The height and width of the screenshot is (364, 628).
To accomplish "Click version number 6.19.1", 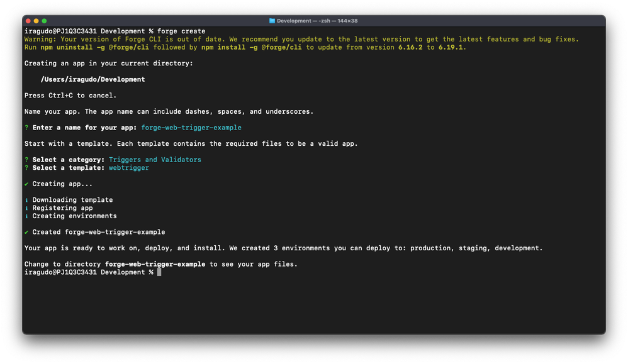I will [450, 47].
